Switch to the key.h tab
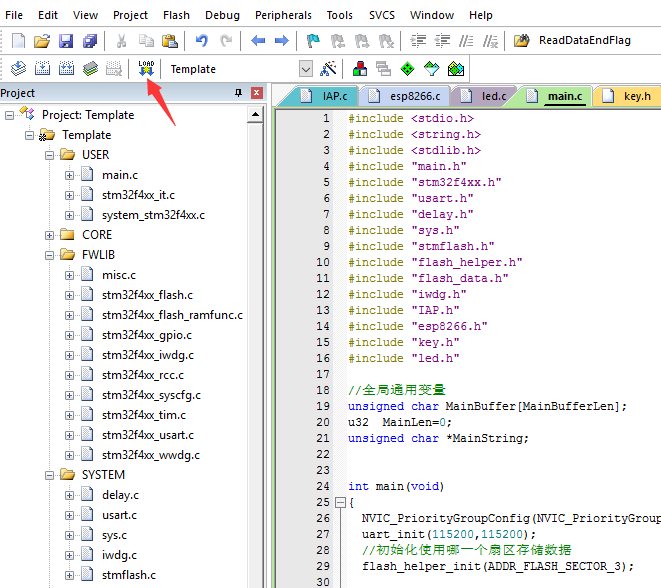 tap(637, 97)
